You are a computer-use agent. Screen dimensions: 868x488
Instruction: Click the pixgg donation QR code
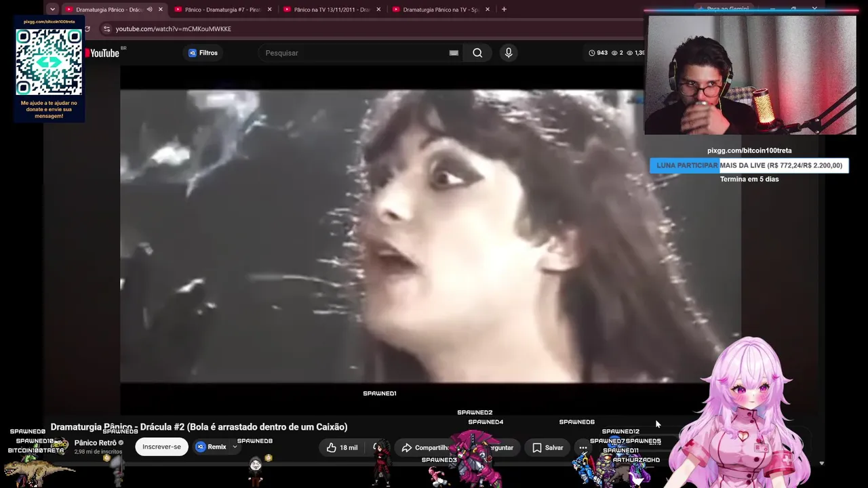tap(49, 62)
